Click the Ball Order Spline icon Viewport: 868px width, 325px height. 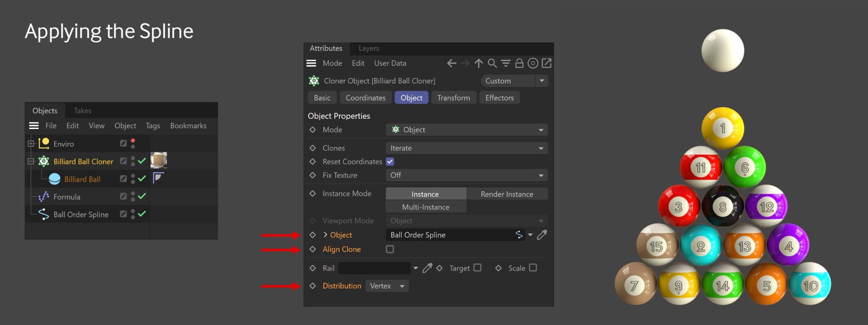(43, 214)
